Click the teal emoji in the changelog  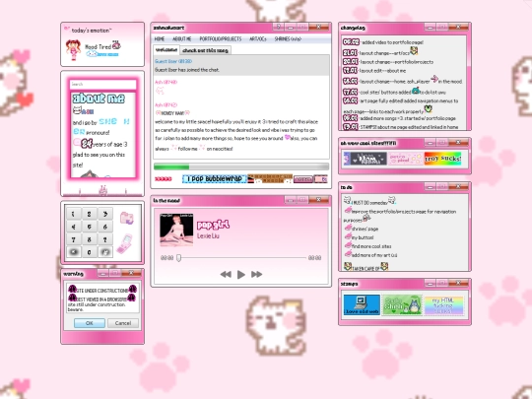[416, 91]
